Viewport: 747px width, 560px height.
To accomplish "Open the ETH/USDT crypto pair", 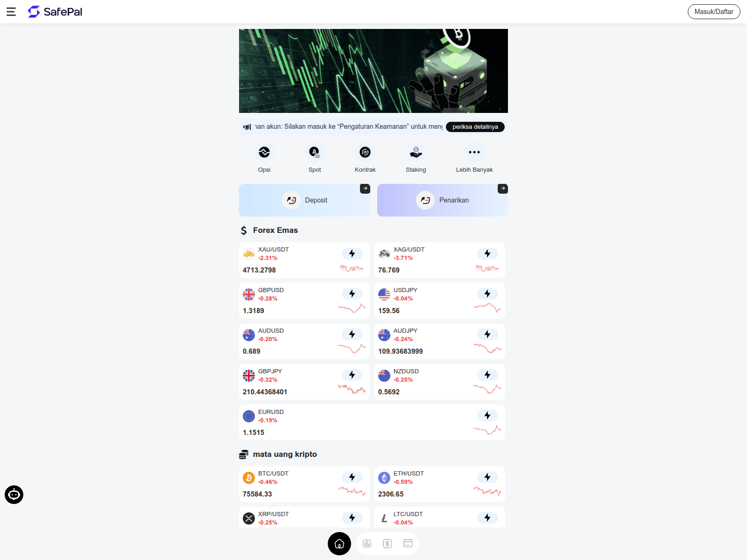I will (440, 484).
